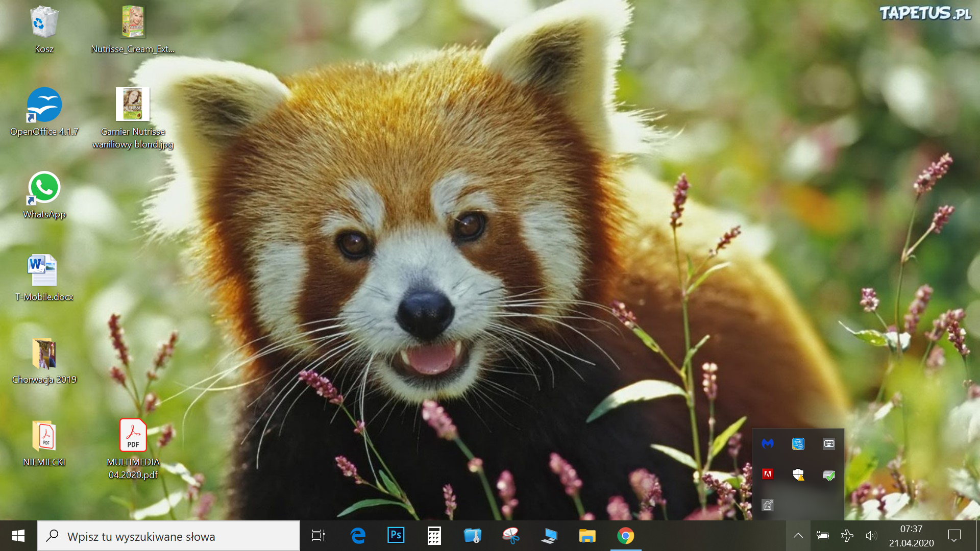The height and width of the screenshot is (551, 980).
Task: Open the Action Center notifications icon
Action: (954, 536)
